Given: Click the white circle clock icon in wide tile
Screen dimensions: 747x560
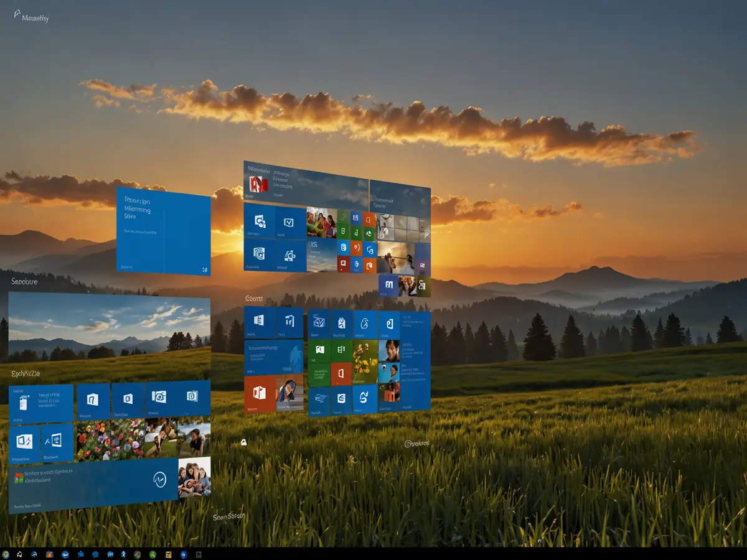Looking at the screenshot, I should coord(160,478).
